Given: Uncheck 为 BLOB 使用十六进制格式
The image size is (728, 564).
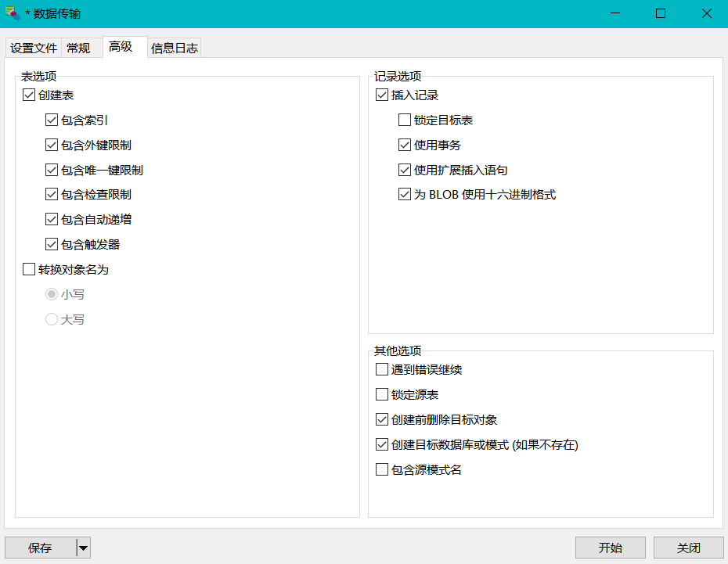Looking at the screenshot, I should (405, 194).
